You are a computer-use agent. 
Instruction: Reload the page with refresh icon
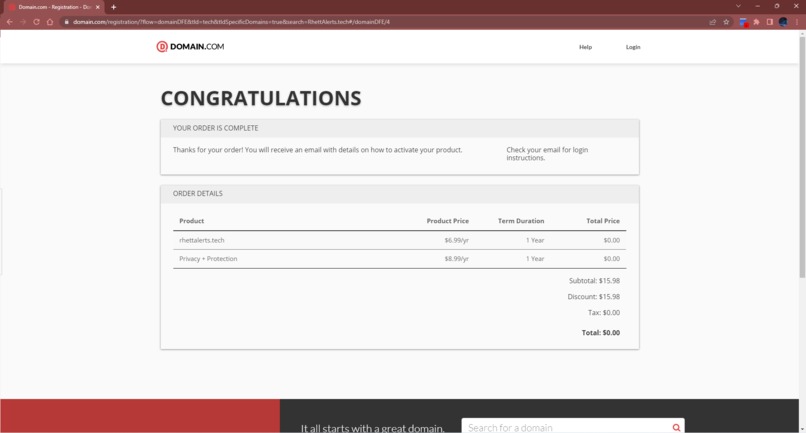[x=36, y=22]
